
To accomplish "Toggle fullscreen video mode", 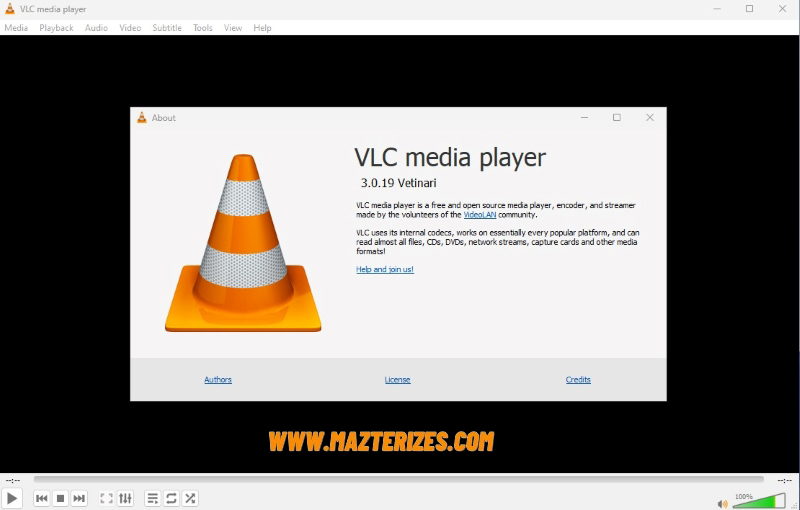I will tap(106, 498).
